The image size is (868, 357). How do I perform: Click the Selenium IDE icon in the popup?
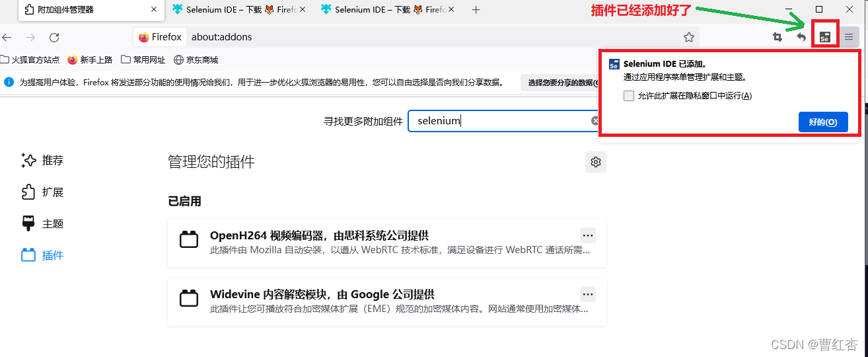point(614,65)
